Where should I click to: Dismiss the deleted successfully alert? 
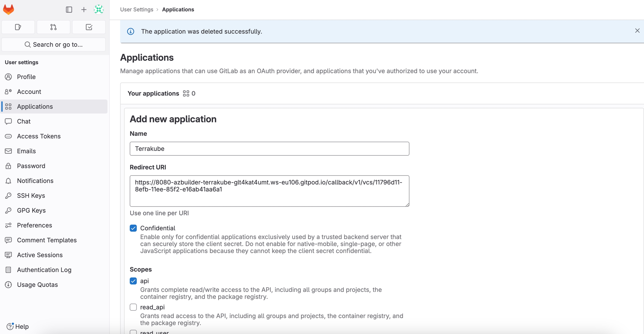[x=637, y=31]
